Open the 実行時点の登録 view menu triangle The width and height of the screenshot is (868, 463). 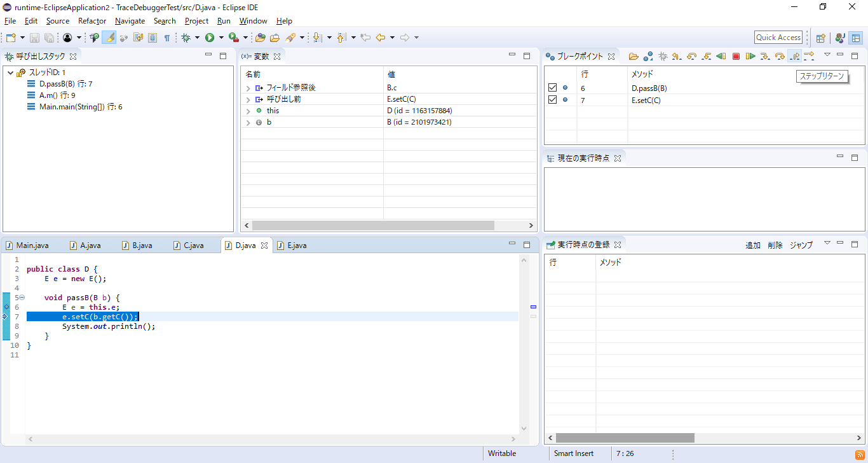[827, 243]
